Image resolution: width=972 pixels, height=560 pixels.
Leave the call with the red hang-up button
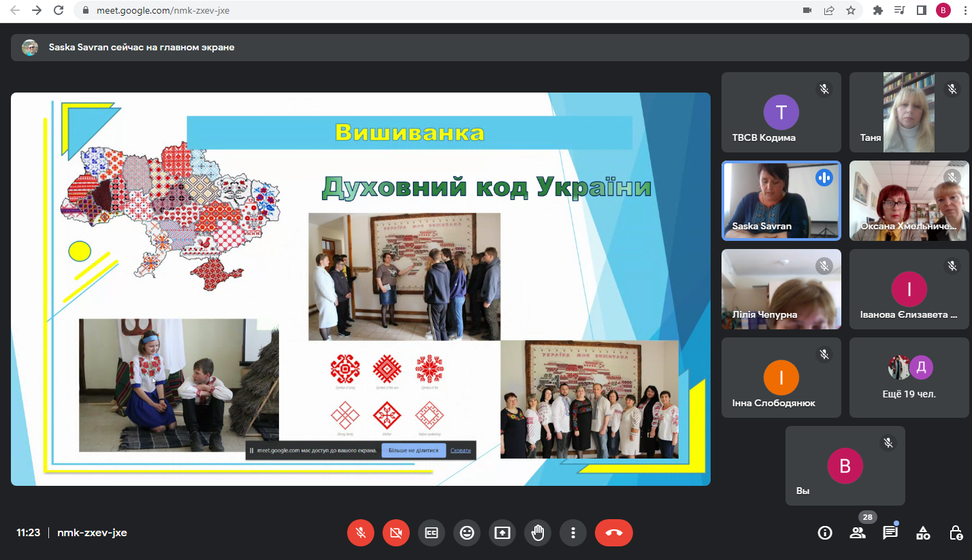(613, 533)
